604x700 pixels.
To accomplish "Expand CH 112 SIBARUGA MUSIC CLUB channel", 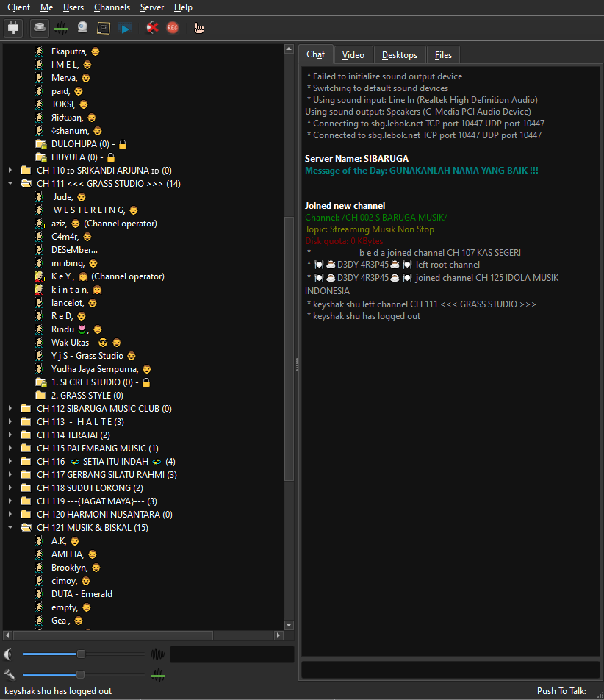I will (x=10, y=409).
